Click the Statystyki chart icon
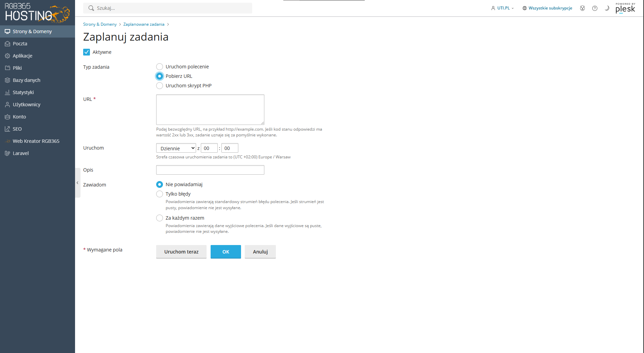The height and width of the screenshot is (353, 644). (x=7, y=92)
